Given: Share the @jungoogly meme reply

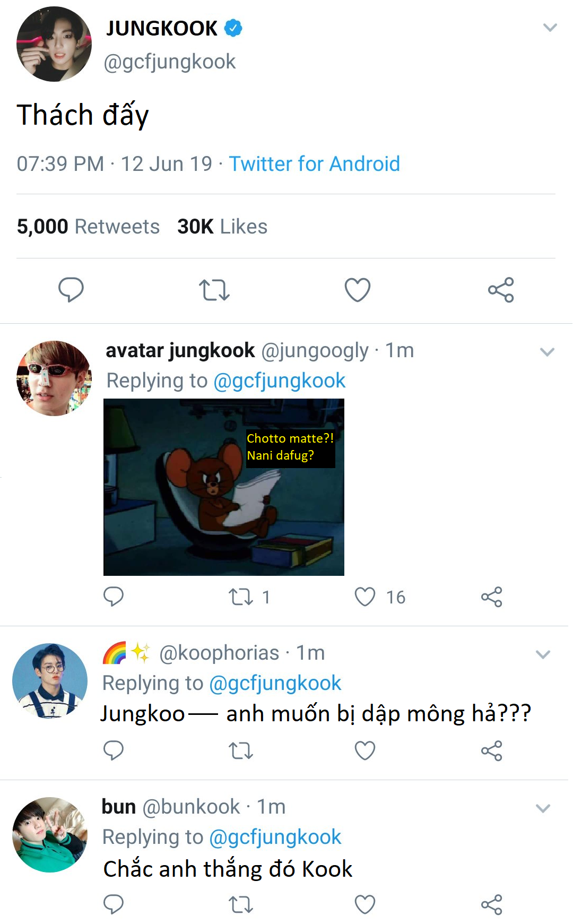Looking at the screenshot, I should tap(491, 597).
